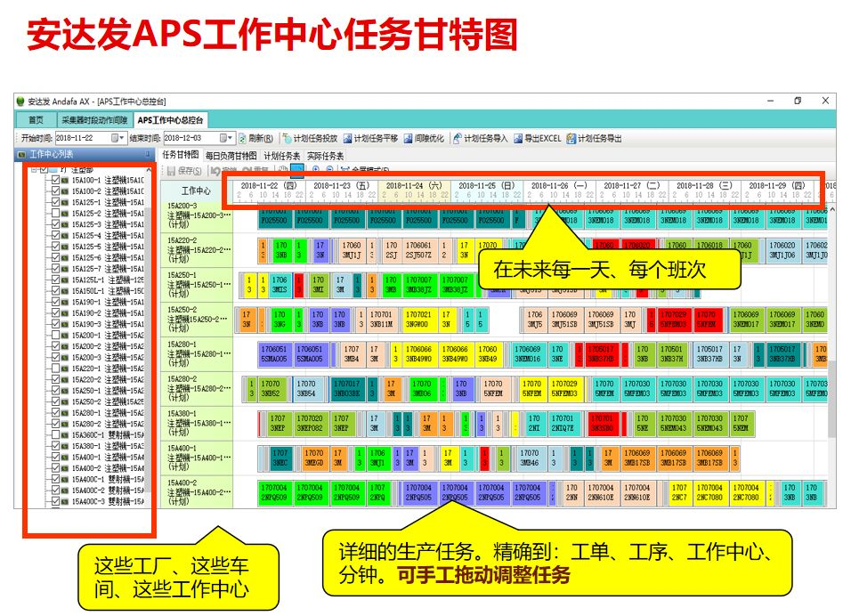Screen dimensions: 851x616
Task: Click the 2018-11-22 (四) timeline date header
Action: (269, 185)
